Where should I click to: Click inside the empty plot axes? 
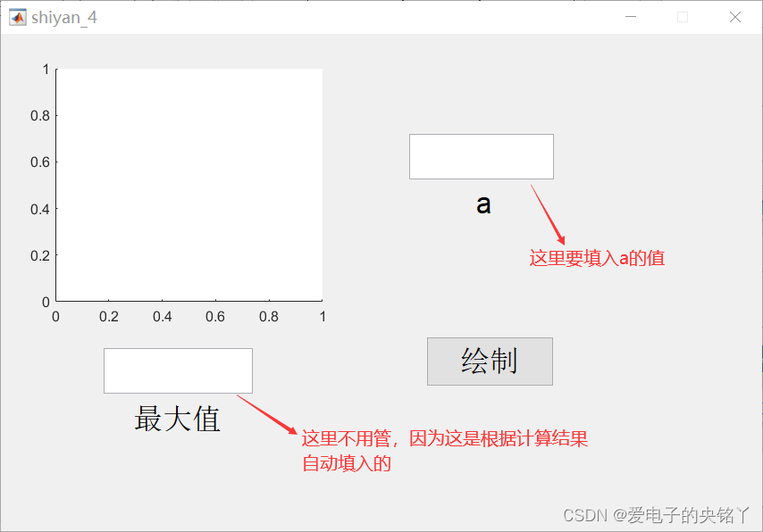click(x=189, y=185)
